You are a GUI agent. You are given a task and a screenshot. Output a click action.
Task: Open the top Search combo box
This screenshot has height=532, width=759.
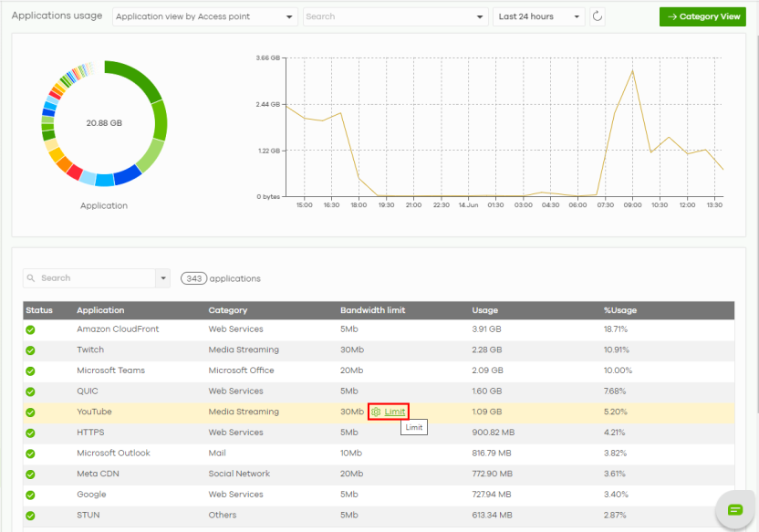[x=395, y=16]
